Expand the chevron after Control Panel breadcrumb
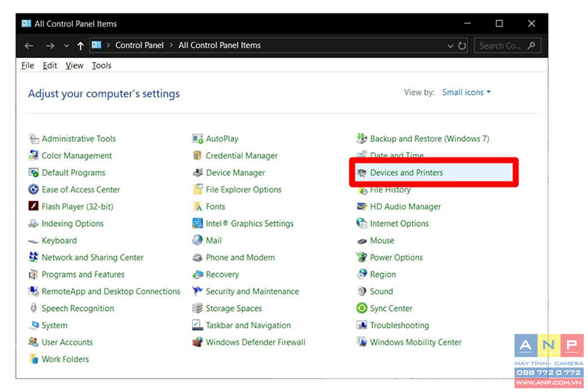The width and height of the screenshot is (588, 392). [171, 45]
